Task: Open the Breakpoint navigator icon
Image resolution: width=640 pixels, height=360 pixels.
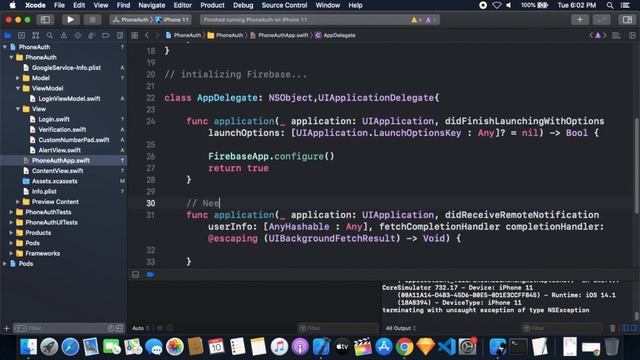Action: pyautogui.click(x=106, y=36)
